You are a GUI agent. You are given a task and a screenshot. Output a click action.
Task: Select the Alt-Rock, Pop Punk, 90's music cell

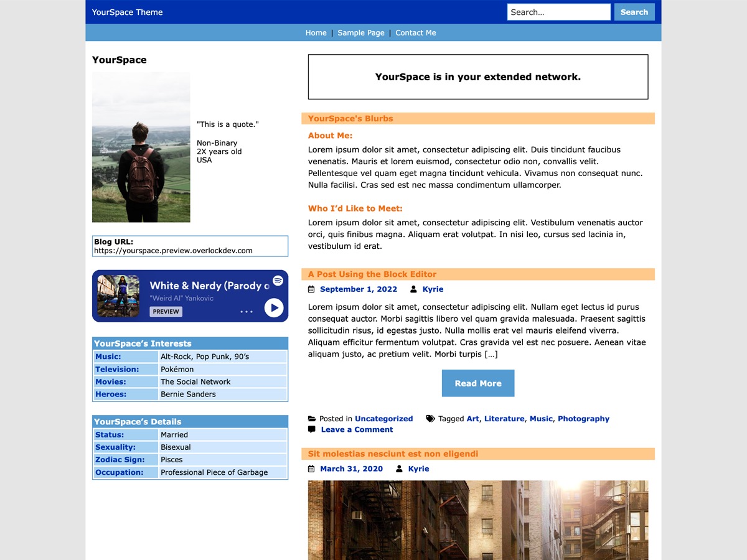(x=223, y=357)
